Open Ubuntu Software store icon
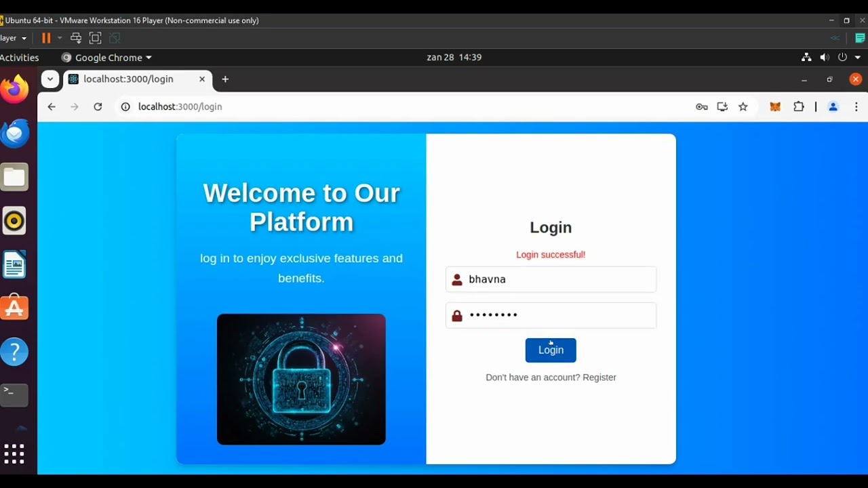Image resolution: width=868 pixels, height=488 pixels. pyautogui.click(x=14, y=308)
